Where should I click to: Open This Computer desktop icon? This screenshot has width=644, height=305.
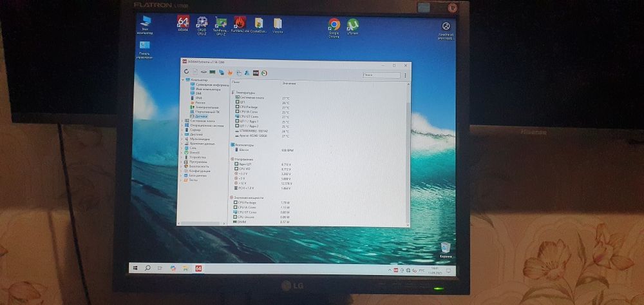tap(145, 25)
